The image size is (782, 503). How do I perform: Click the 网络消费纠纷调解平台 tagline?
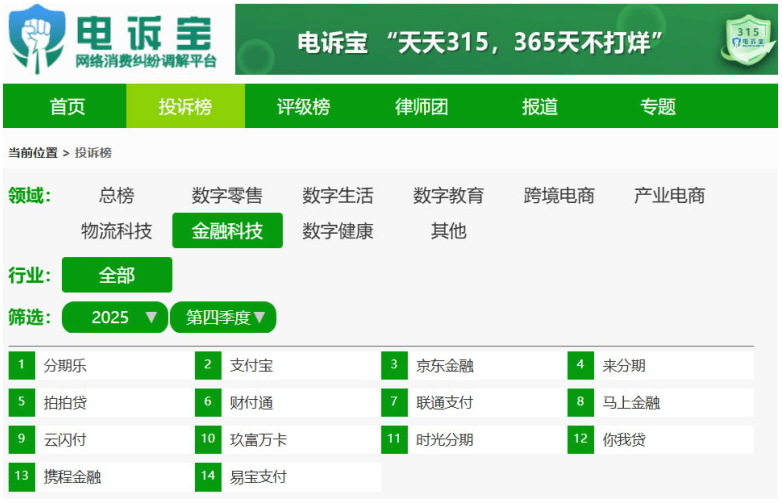click(x=146, y=61)
